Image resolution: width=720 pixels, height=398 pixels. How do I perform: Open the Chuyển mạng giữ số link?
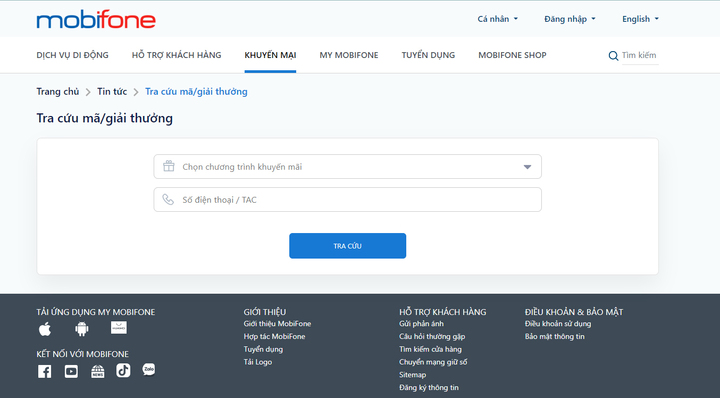point(433,362)
